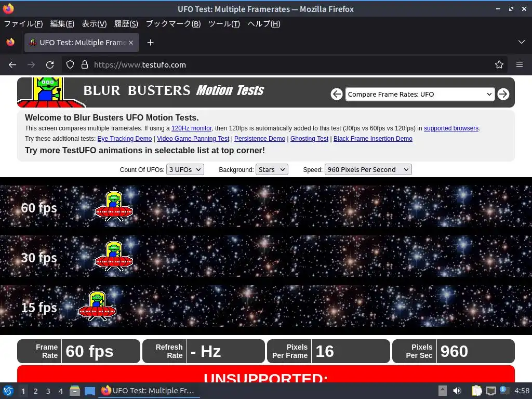Click the browser Forward arrow
This screenshot has width=532, height=399.
(31, 65)
